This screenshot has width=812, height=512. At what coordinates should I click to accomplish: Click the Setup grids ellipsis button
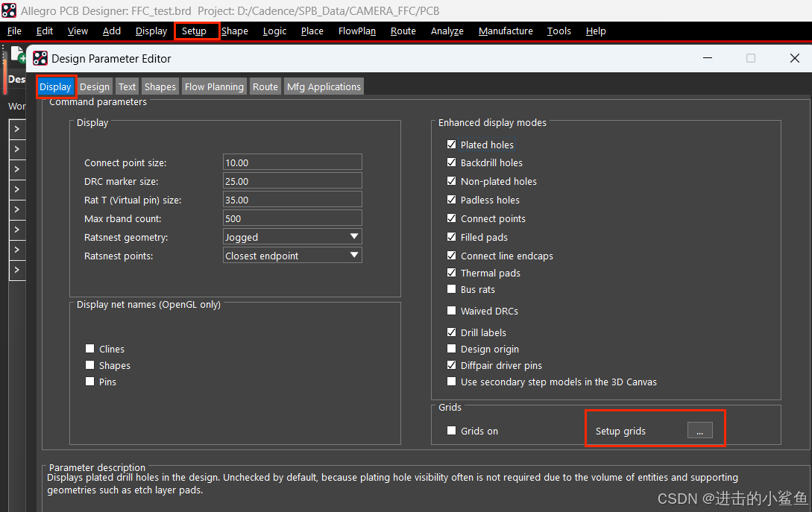pos(699,431)
